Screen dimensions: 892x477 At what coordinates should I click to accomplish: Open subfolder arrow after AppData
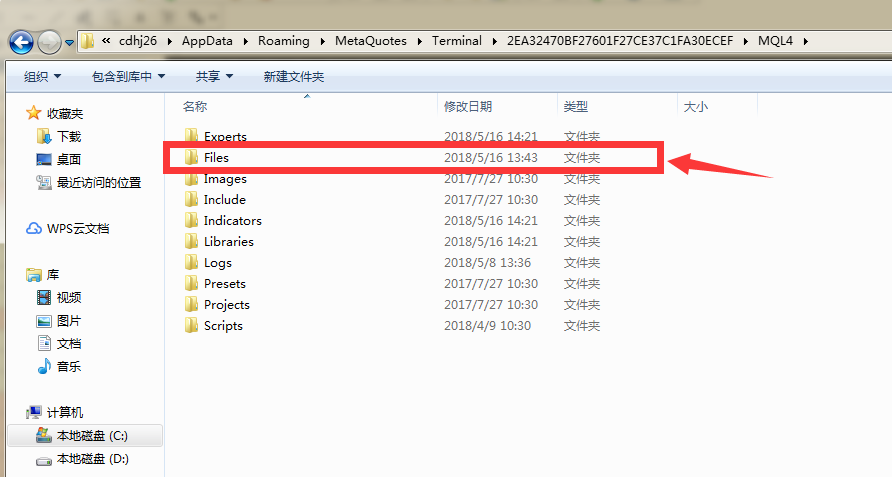(x=246, y=41)
